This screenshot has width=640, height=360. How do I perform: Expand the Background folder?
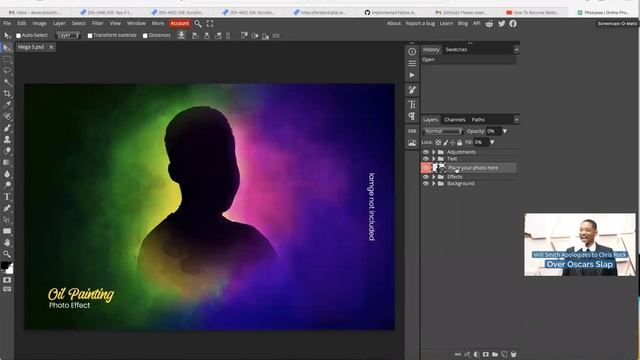(433, 184)
